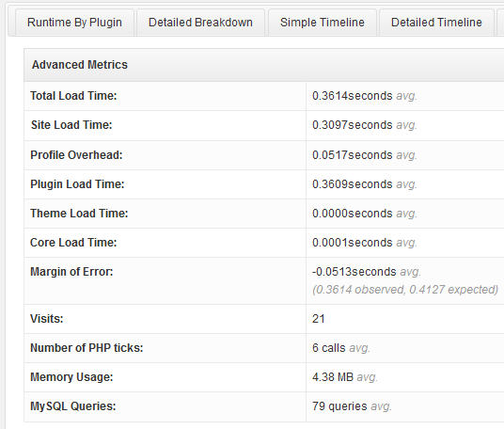Click the partially visible tab after Detailed Timeline
Viewport: 504px width, 429px height.
[x=500, y=23]
